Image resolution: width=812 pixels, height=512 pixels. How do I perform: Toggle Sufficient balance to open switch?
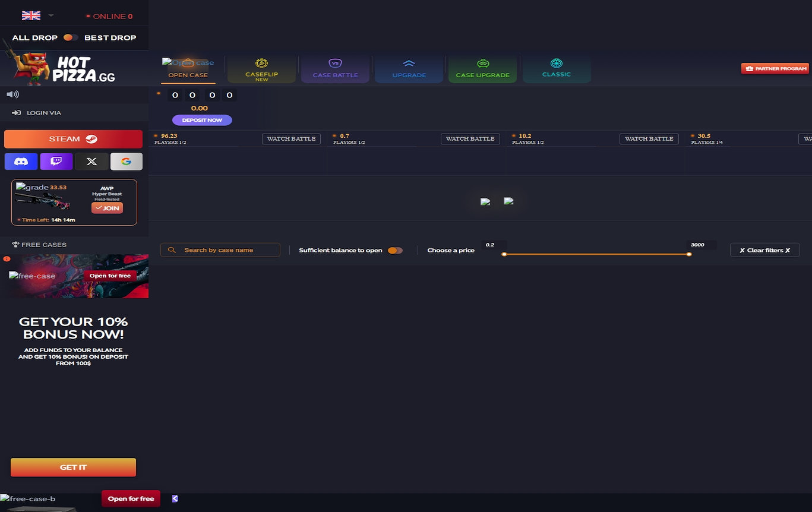(395, 250)
